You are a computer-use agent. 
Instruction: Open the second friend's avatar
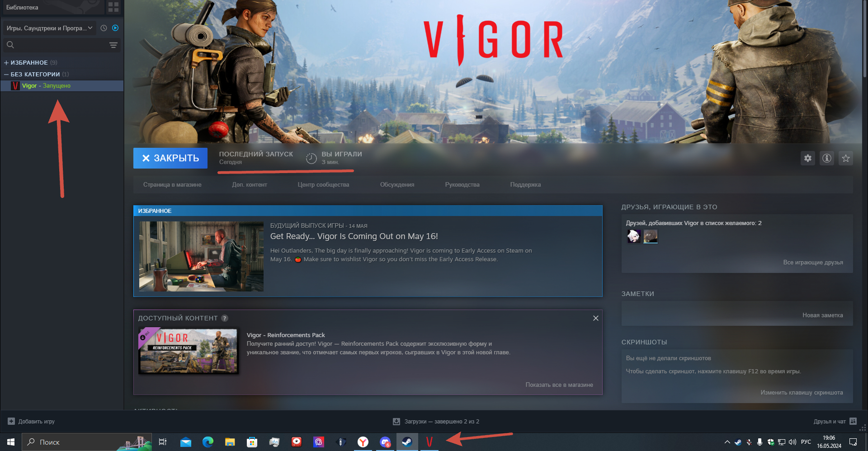[x=651, y=236]
